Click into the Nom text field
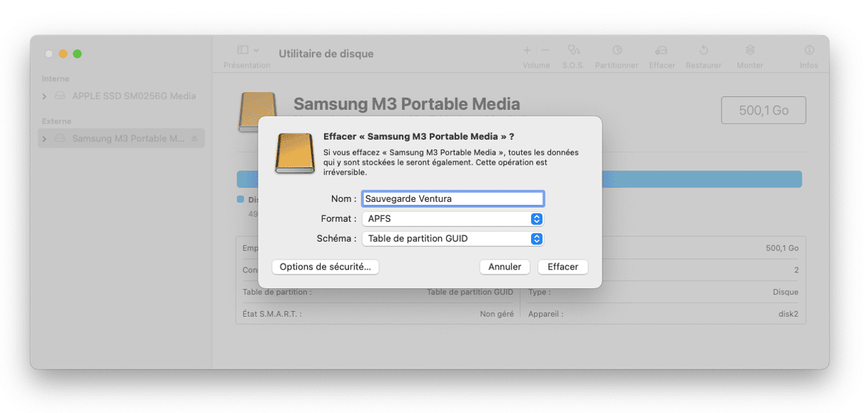Image resolution: width=868 pixels, height=413 pixels. coord(453,199)
